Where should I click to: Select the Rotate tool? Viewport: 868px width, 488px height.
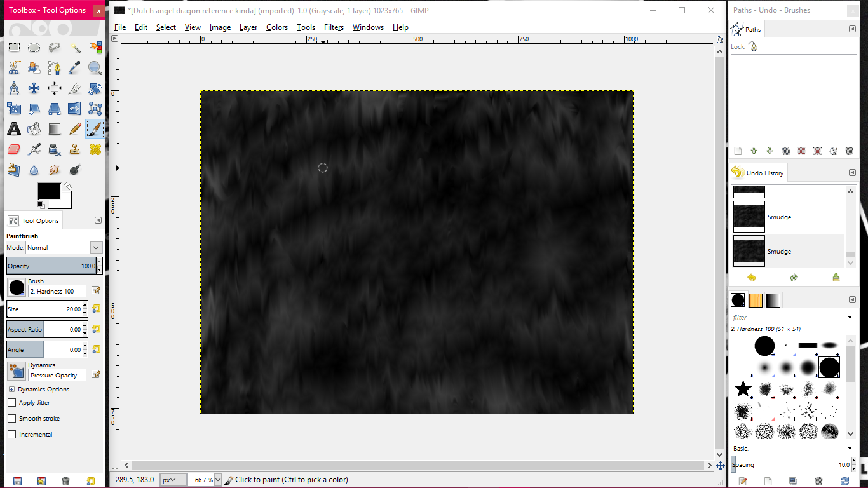[95, 88]
